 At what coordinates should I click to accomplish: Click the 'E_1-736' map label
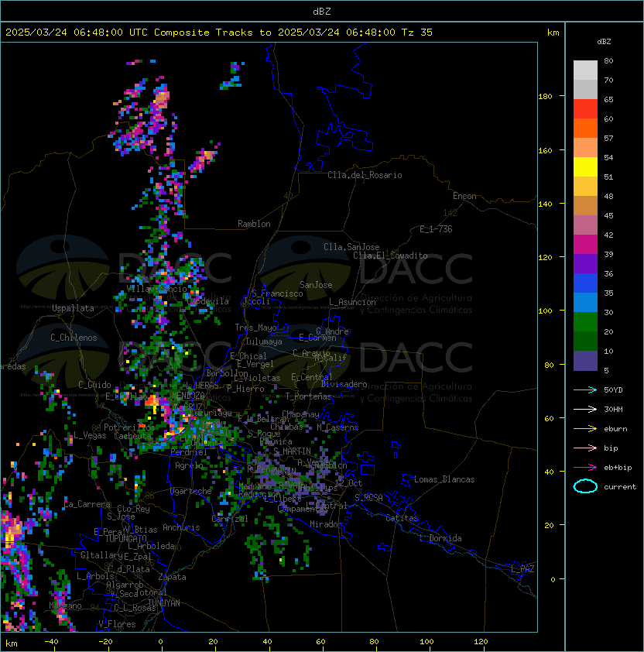436,229
